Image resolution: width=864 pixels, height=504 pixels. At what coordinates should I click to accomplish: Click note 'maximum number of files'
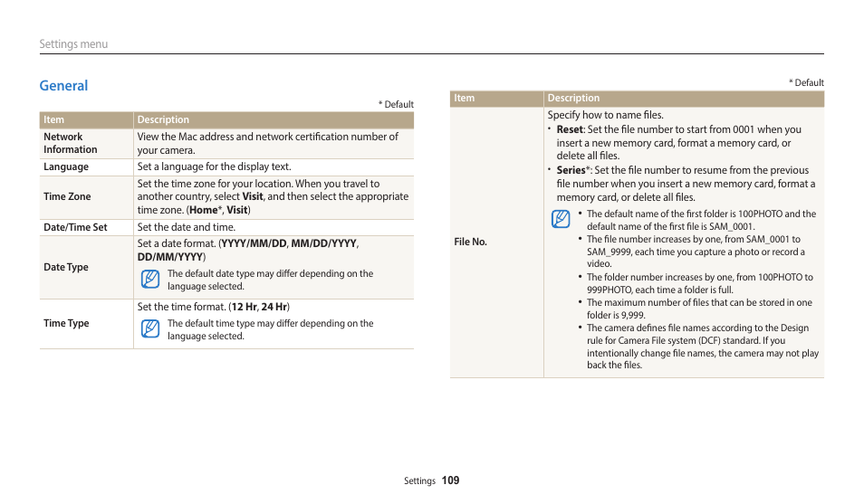[x=699, y=309]
